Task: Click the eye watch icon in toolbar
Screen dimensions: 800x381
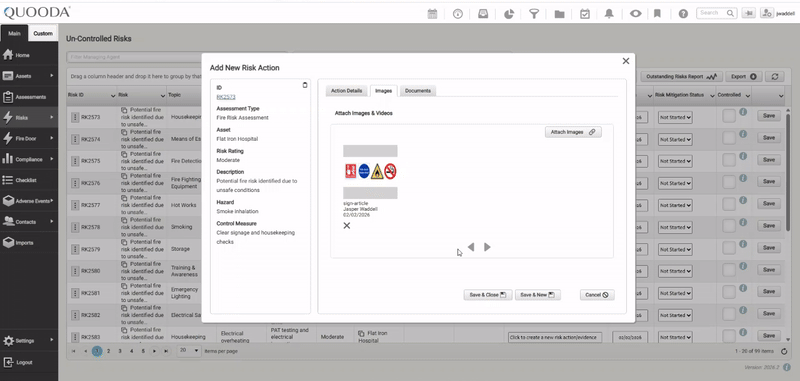Action: 635,14
